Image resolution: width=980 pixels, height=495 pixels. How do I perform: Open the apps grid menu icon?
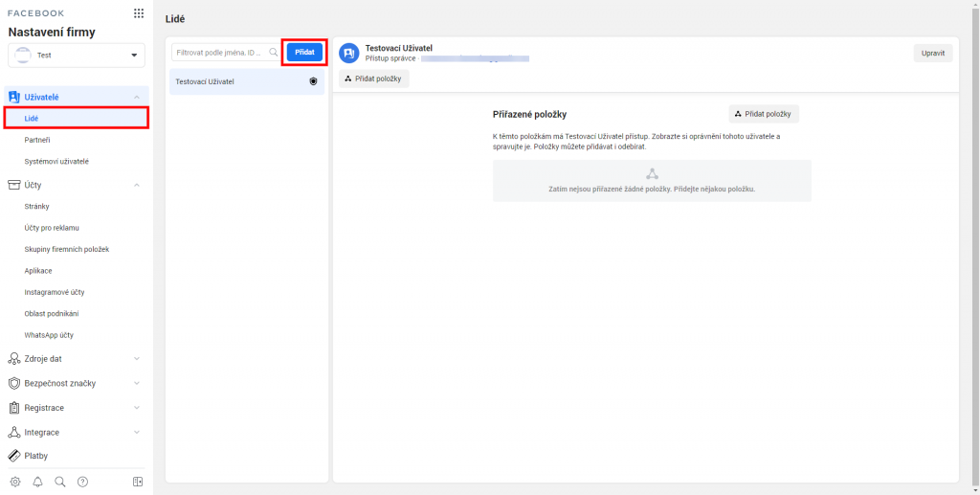point(139,14)
